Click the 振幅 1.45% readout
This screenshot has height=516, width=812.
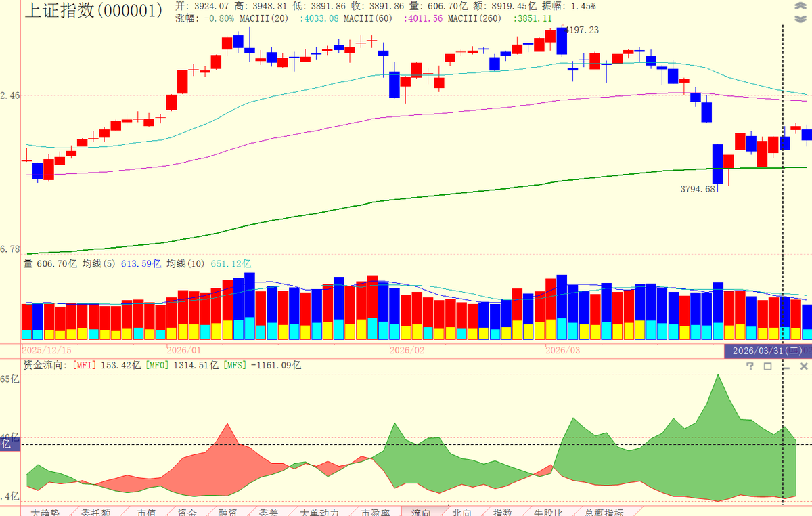[568, 6]
